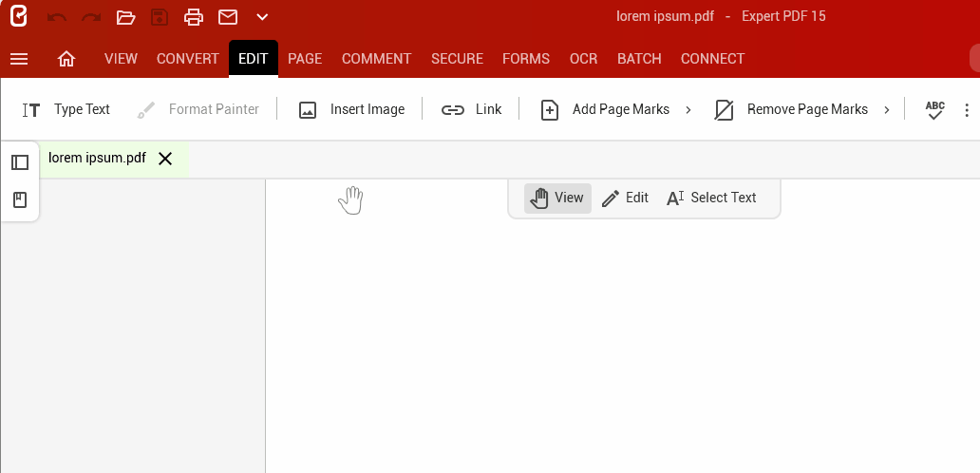Open the hamburger main menu
Viewport: 980px width, 473px height.
click(19, 59)
